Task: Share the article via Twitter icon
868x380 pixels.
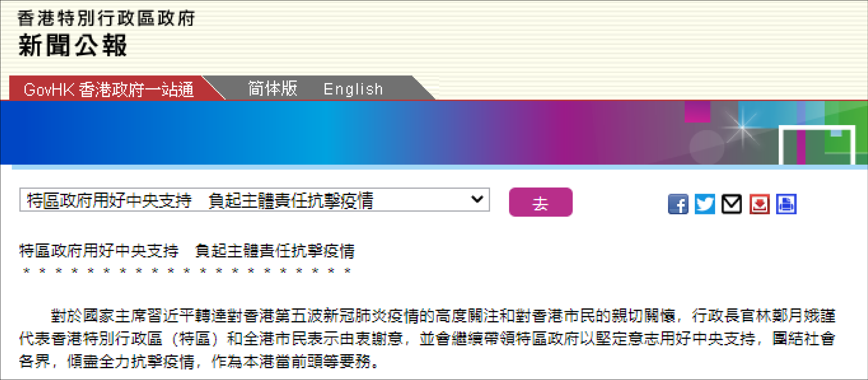Action: point(705,204)
